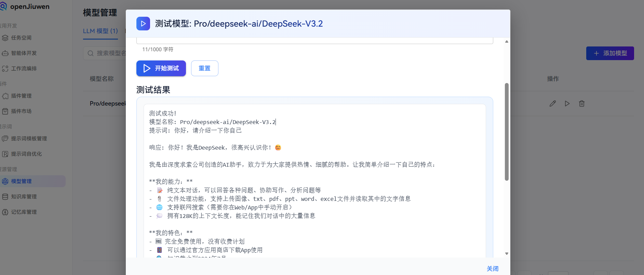Open 插件管理 in the sidebar

click(21, 96)
